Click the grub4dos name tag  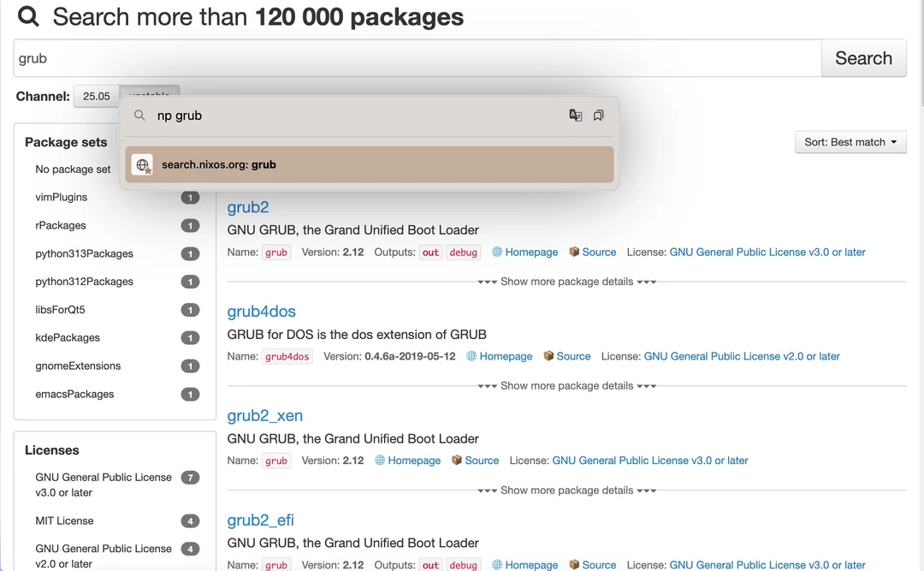click(x=287, y=356)
